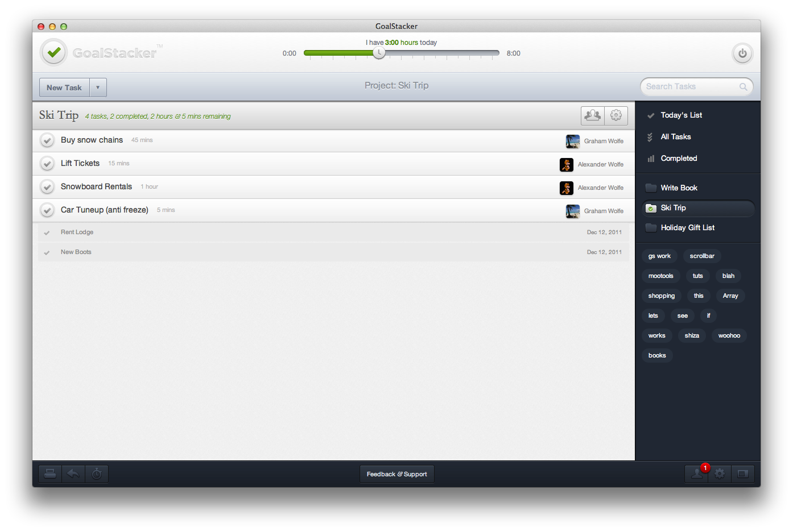Click the "shiza" tag
The image size is (793, 532).
[692, 335]
